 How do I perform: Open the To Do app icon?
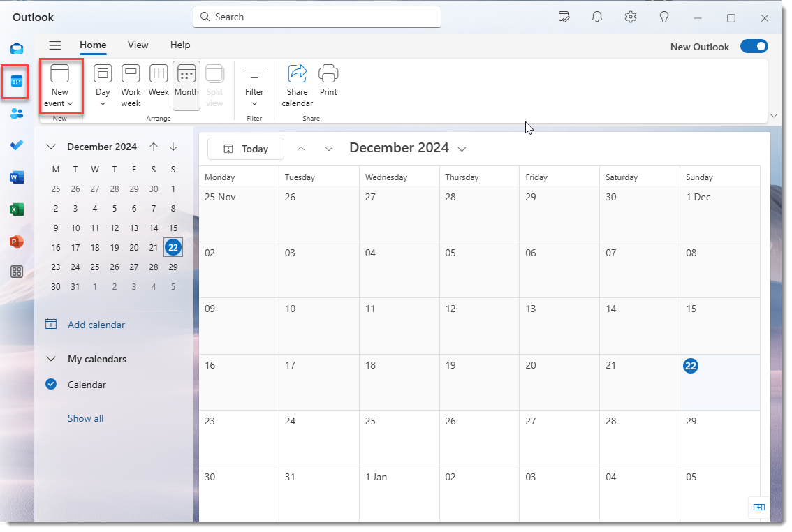pyautogui.click(x=16, y=145)
